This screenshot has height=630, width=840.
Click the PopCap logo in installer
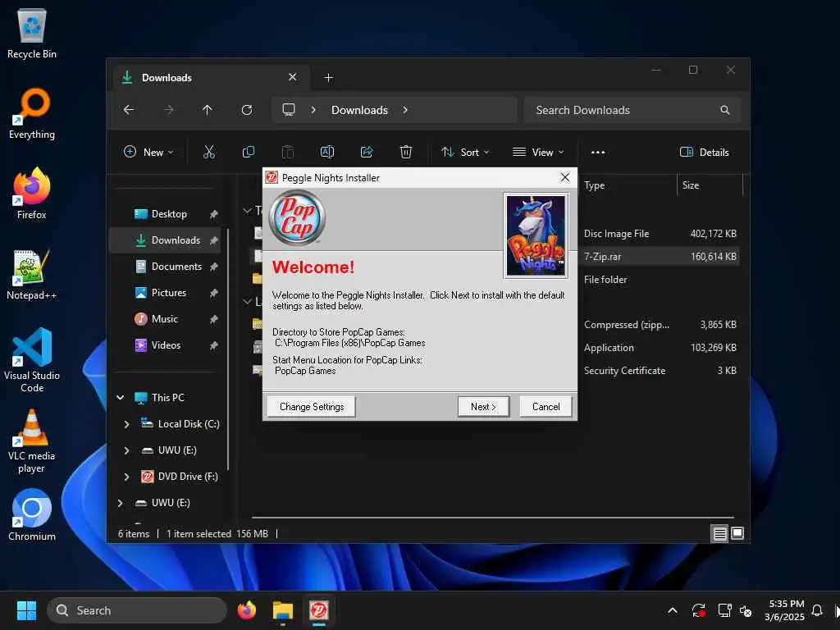pyautogui.click(x=297, y=218)
